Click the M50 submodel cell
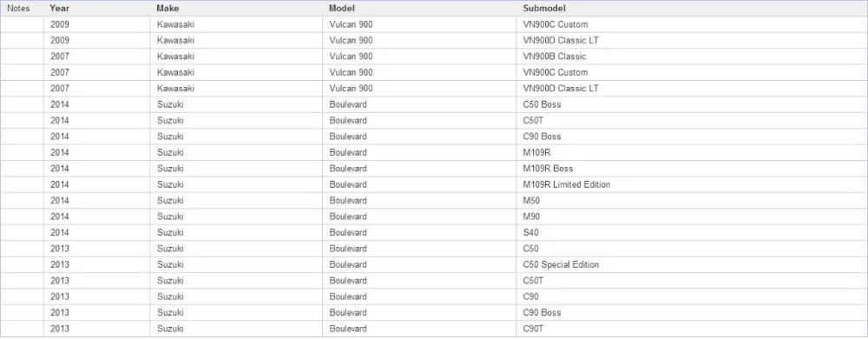The width and height of the screenshot is (868, 339). 692,201
